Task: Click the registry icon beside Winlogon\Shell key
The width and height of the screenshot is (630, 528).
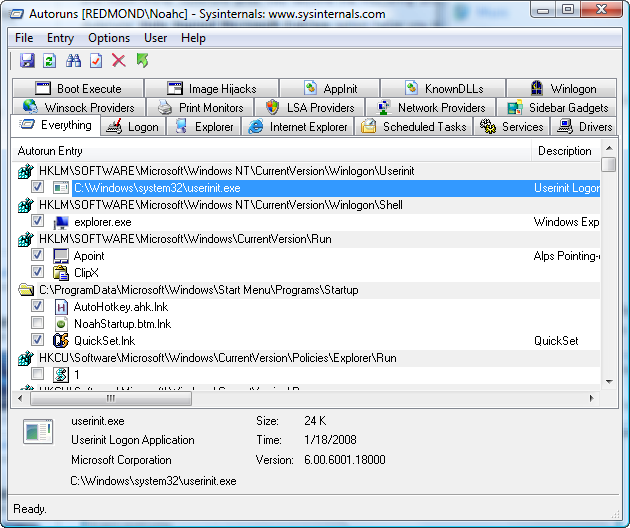Action: (x=26, y=205)
